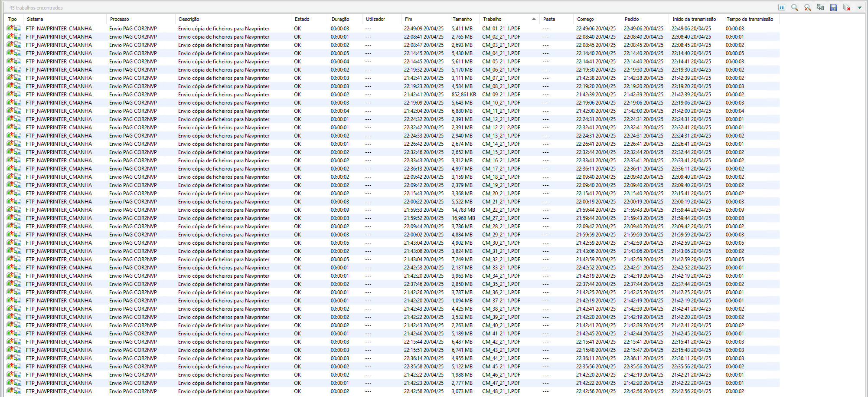Click the type icon for CM_47_21_1.PDF row
This screenshot has width=868, height=397.
pos(14,383)
